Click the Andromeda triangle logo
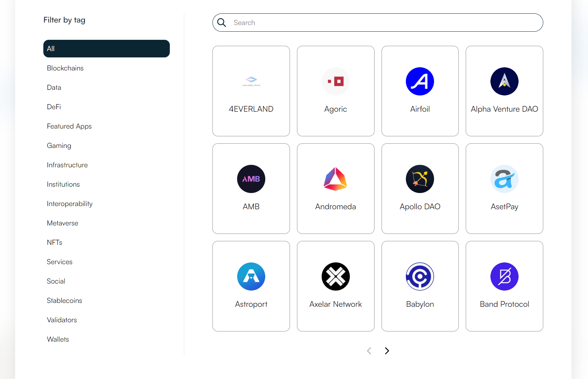Viewport: 588px width, 379px height. pyautogui.click(x=336, y=179)
